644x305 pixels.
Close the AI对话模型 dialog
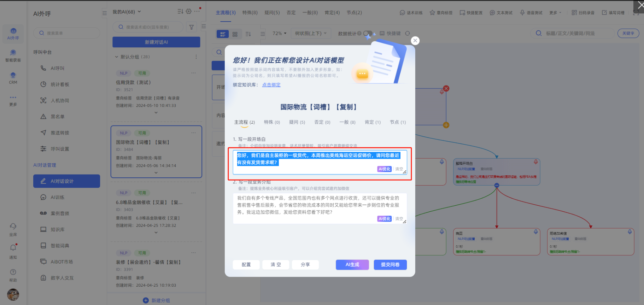click(415, 41)
